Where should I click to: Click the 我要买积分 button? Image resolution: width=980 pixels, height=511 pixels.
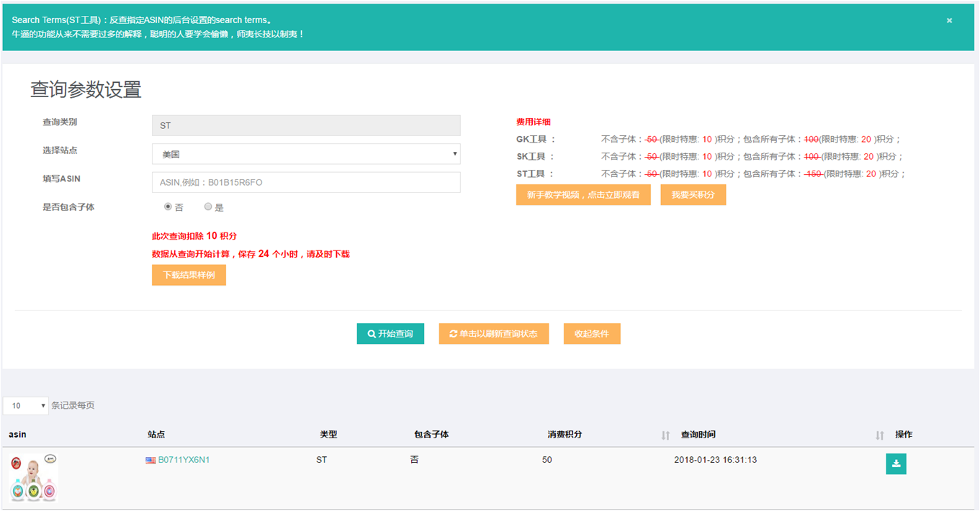click(x=693, y=195)
